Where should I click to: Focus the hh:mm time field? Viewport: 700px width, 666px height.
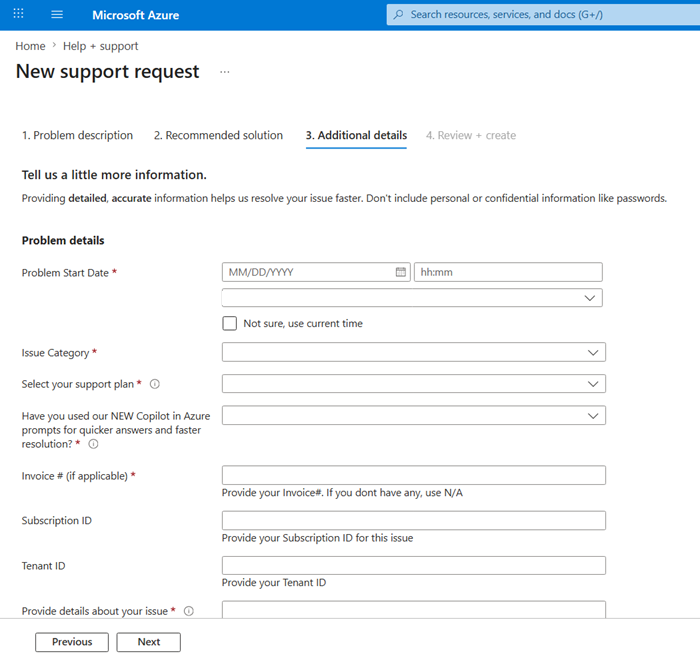pyautogui.click(x=508, y=272)
